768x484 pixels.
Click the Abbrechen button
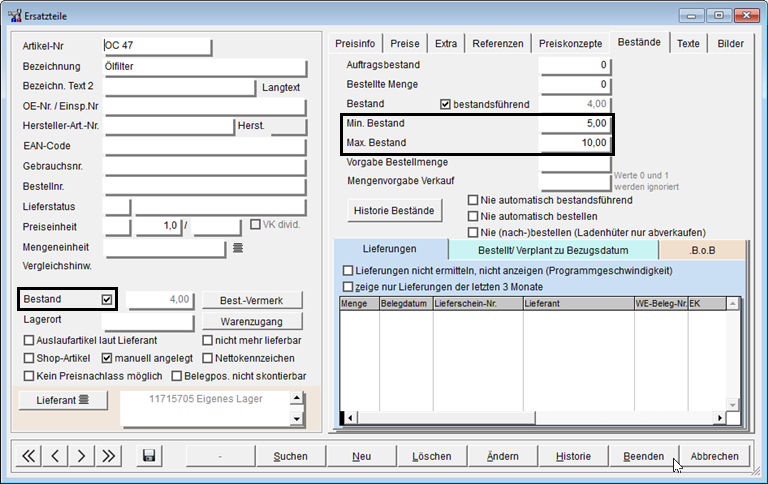(715, 456)
